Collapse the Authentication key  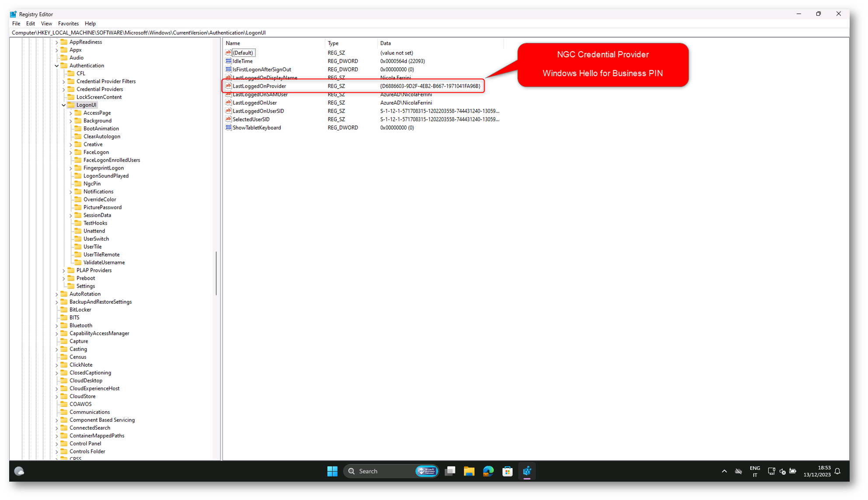(57, 66)
